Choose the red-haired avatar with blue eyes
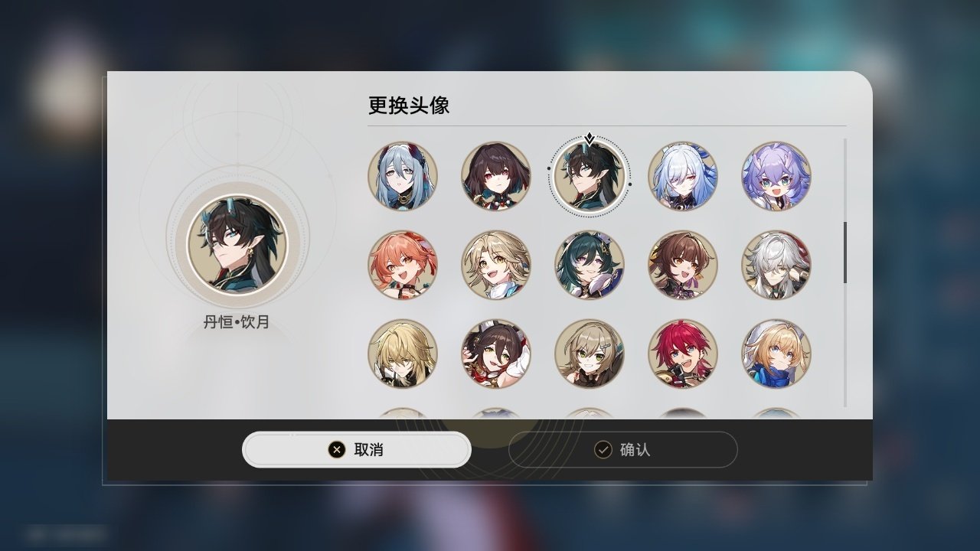 click(683, 354)
